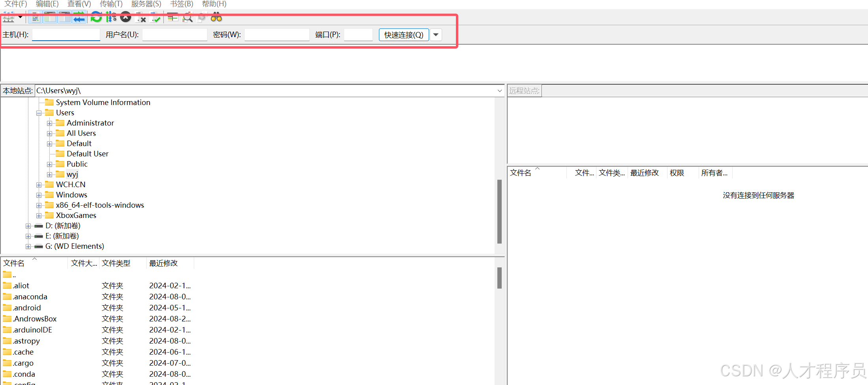The height and width of the screenshot is (385, 868).
Task: Toggle processing of the transfer queue
Action: point(111,17)
